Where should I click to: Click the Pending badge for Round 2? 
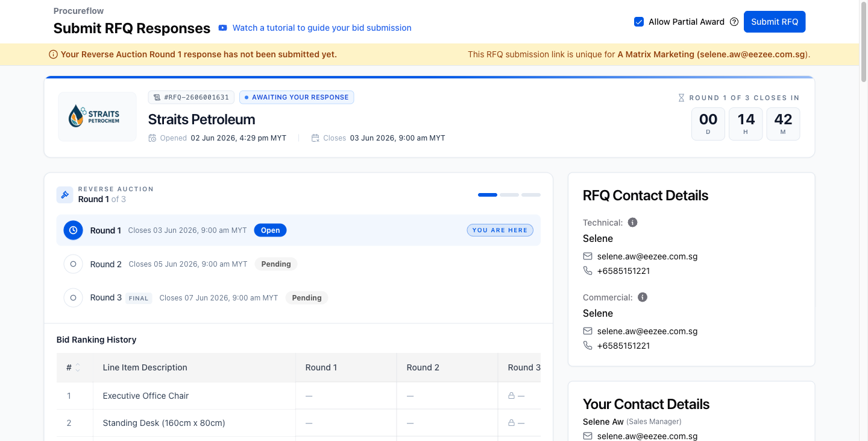tap(276, 264)
